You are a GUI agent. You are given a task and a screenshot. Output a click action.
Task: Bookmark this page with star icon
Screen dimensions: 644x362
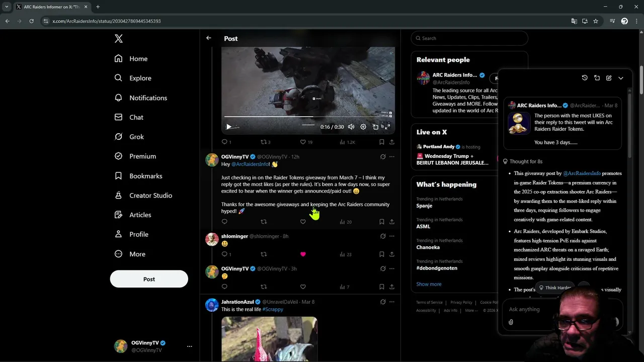[596, 21]
